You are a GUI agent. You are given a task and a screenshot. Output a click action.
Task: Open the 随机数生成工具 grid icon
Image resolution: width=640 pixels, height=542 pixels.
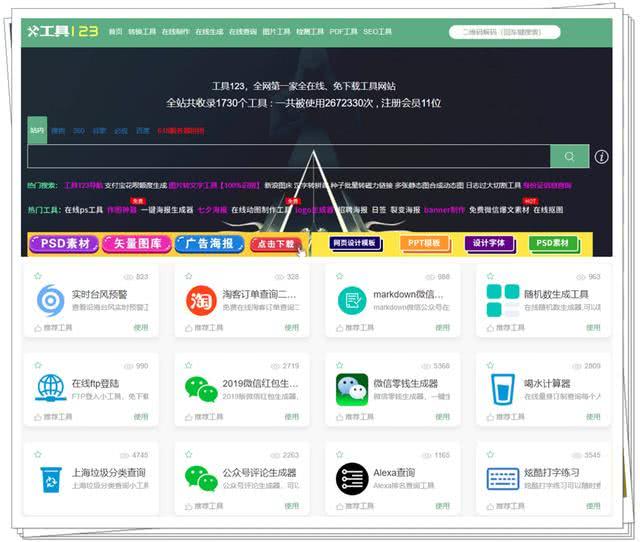[x=503, y=301]
